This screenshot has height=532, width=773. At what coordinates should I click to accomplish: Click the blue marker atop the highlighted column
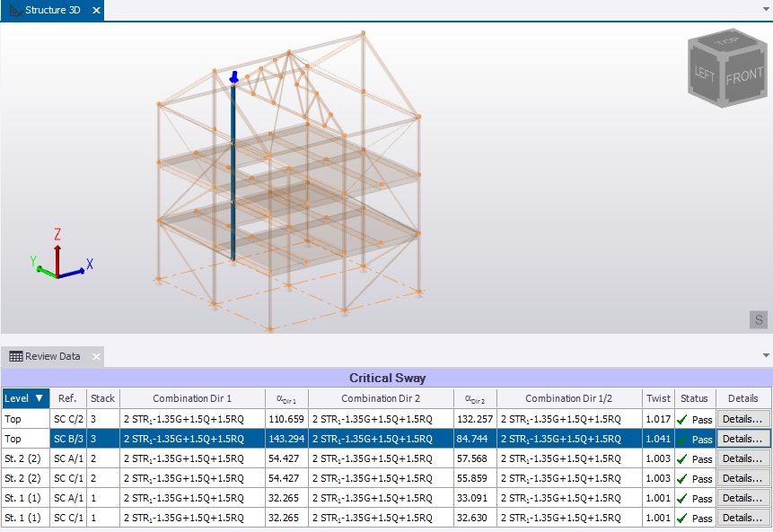(233, 77)
